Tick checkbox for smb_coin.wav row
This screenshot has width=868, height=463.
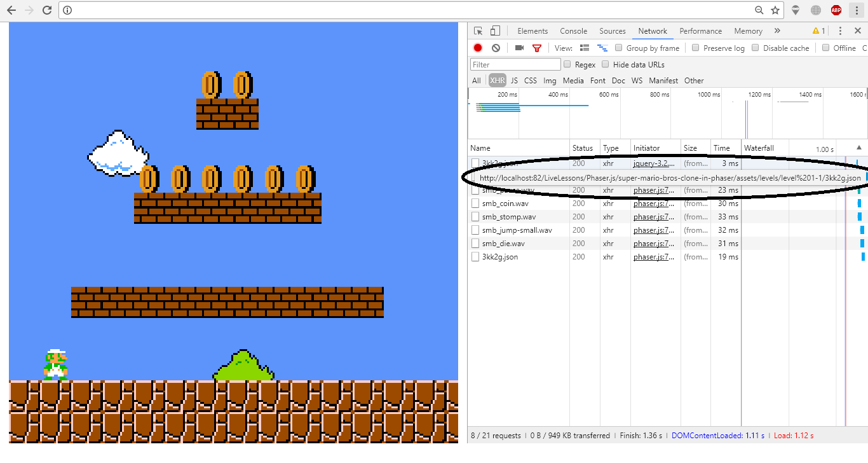pos(475,204)
